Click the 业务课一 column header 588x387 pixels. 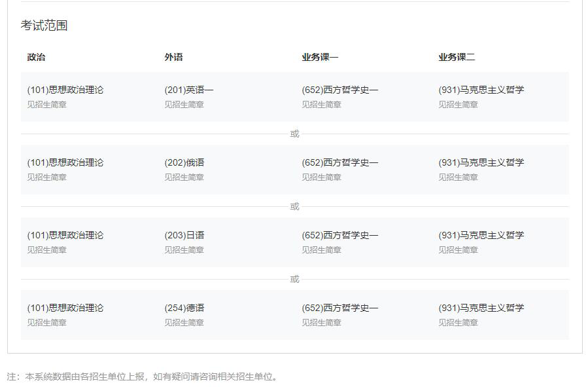(x=320, y=57)
